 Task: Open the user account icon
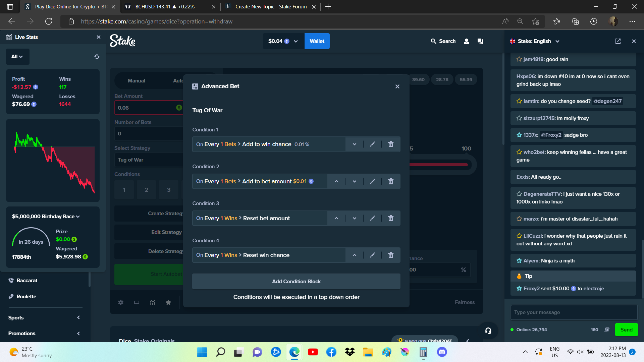coord(466,41)
